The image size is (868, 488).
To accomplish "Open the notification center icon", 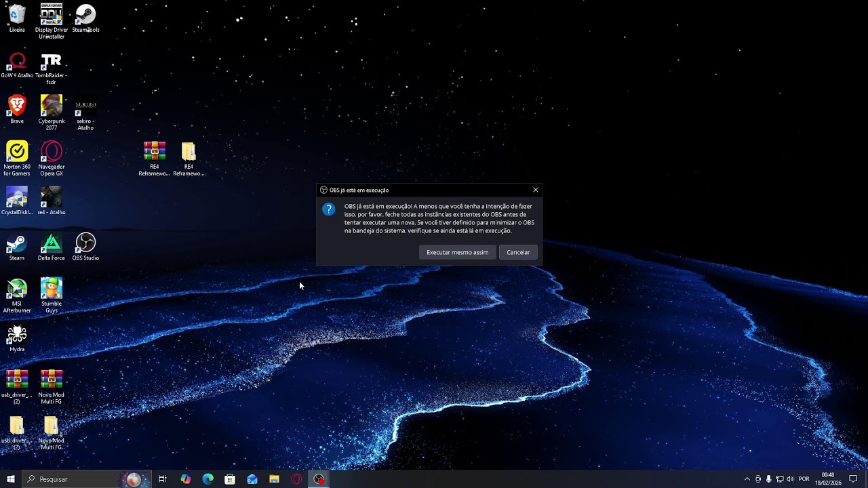I will tap(853, 479).
